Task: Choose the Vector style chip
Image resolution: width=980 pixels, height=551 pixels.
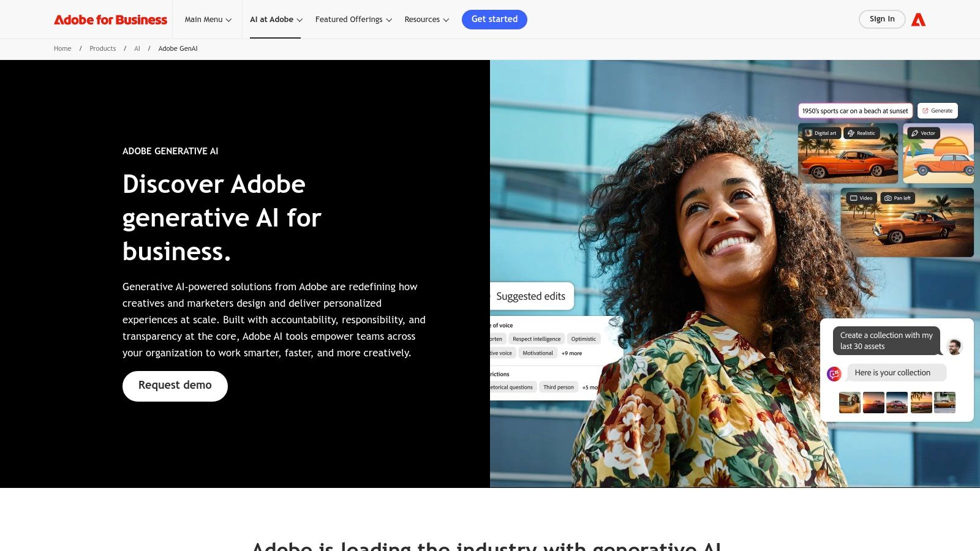Action: [923, 133]
